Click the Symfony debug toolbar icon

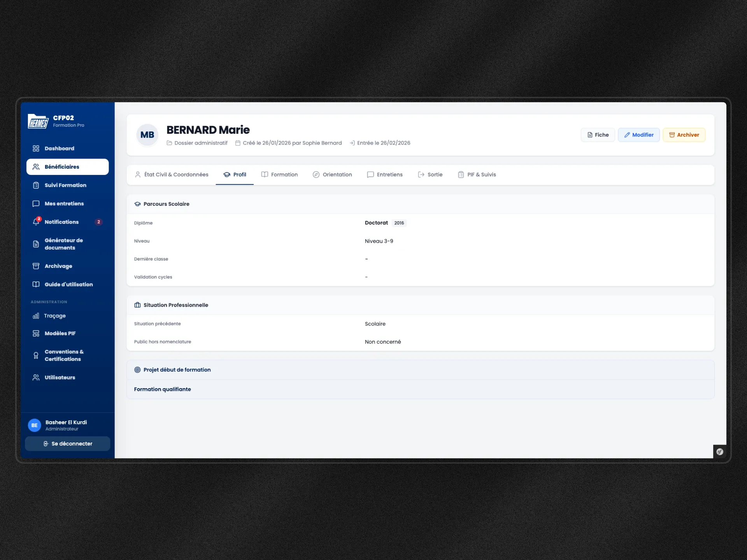tap(720, 451)
